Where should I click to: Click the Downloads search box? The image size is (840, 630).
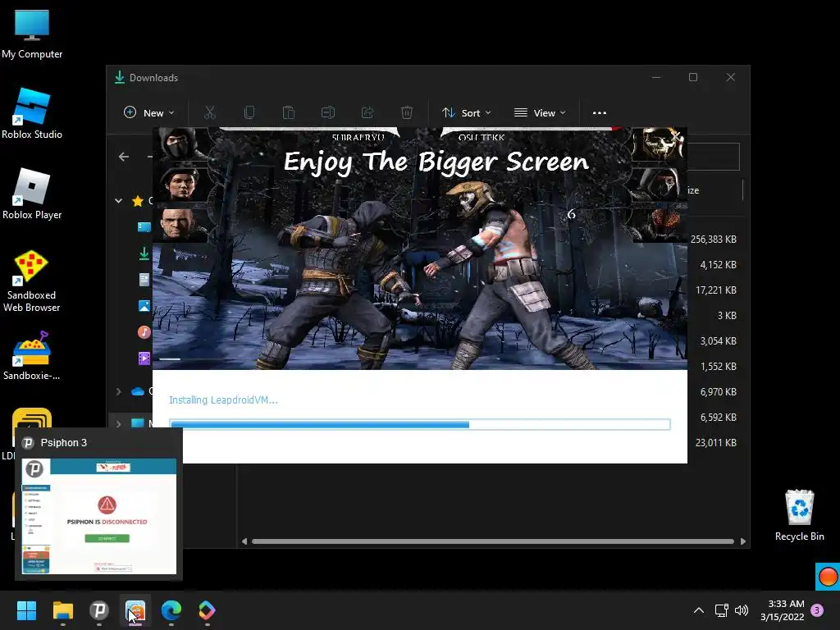(713, 157)
